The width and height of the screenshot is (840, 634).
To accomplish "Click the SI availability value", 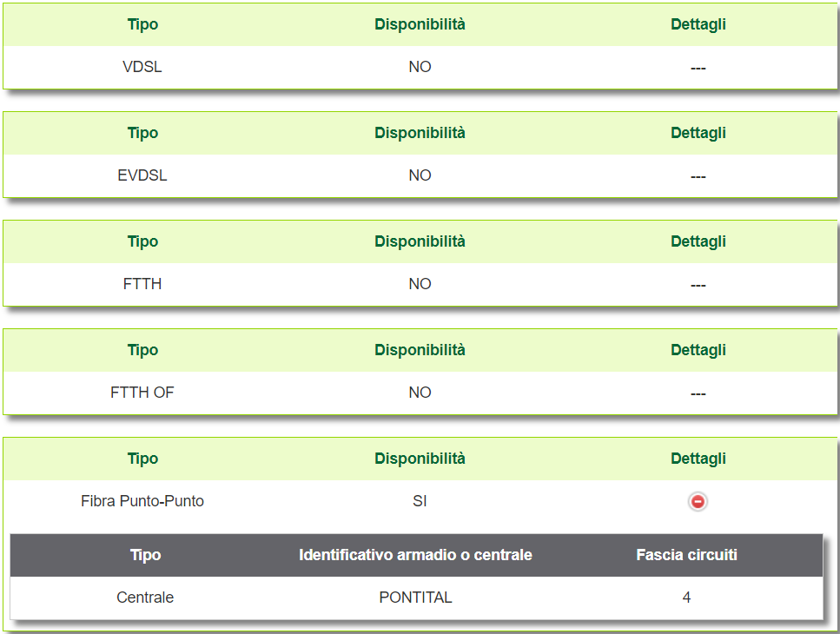I will (420, 501).
